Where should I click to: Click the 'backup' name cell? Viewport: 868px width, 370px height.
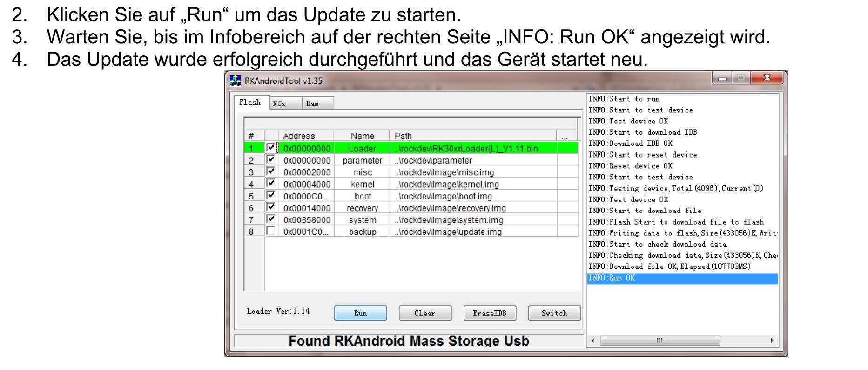pyautogui.click(x=363, y=232)
